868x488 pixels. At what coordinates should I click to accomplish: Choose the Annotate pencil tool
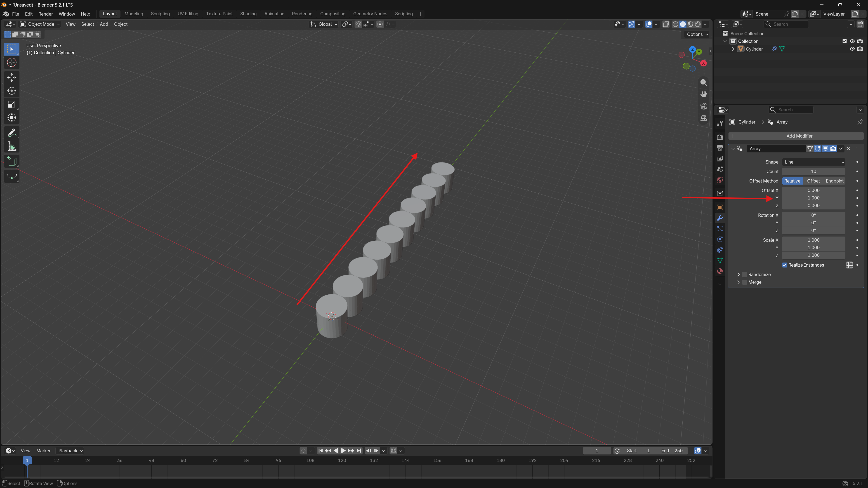(12, 133)
